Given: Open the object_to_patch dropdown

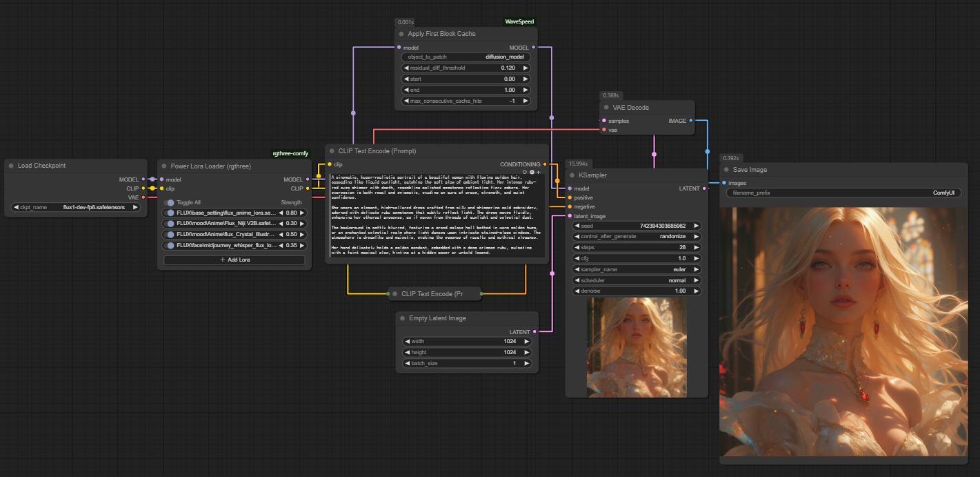Looking at the screenshot, I should [466, 57].
